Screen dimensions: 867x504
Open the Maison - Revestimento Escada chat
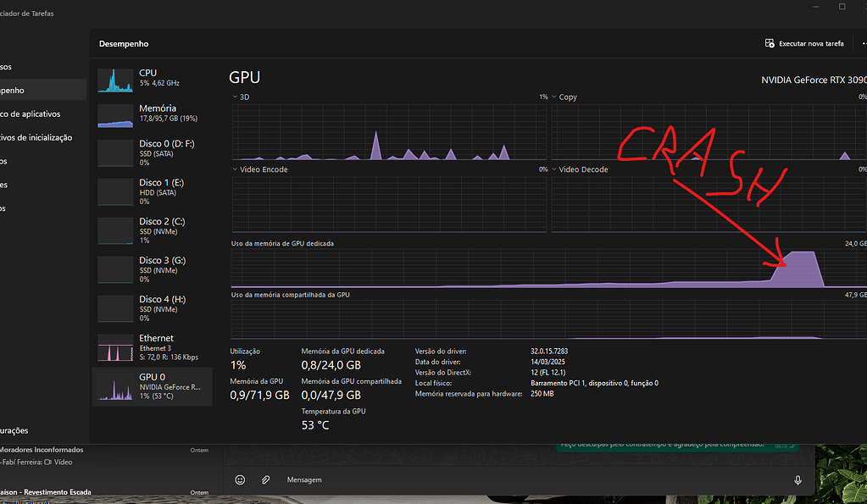51,491
